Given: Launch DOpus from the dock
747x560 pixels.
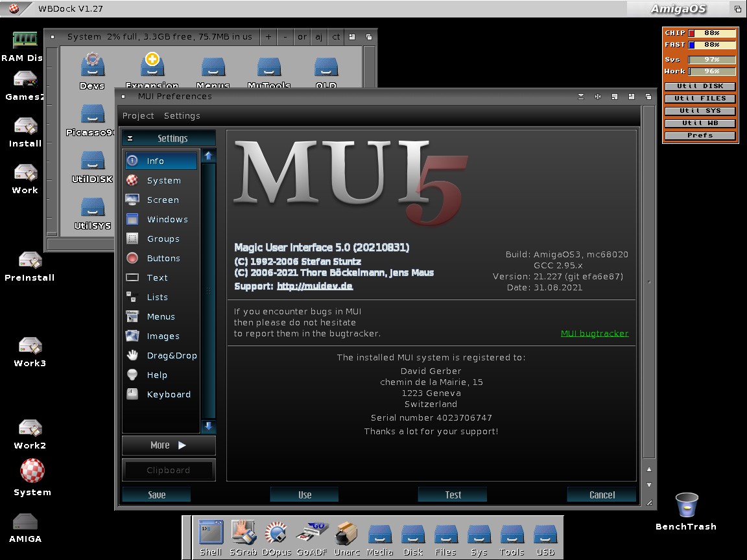Looking at the screenshot, I should [x=276, y=537].
